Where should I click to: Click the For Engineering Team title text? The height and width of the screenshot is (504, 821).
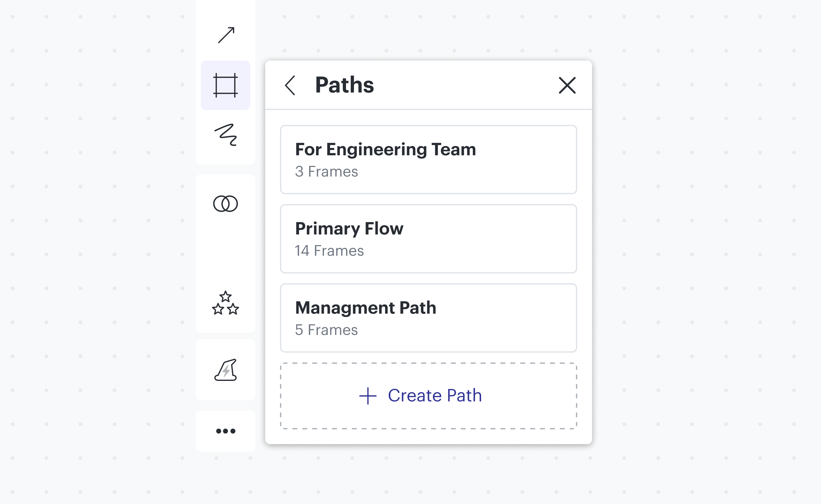385,149
